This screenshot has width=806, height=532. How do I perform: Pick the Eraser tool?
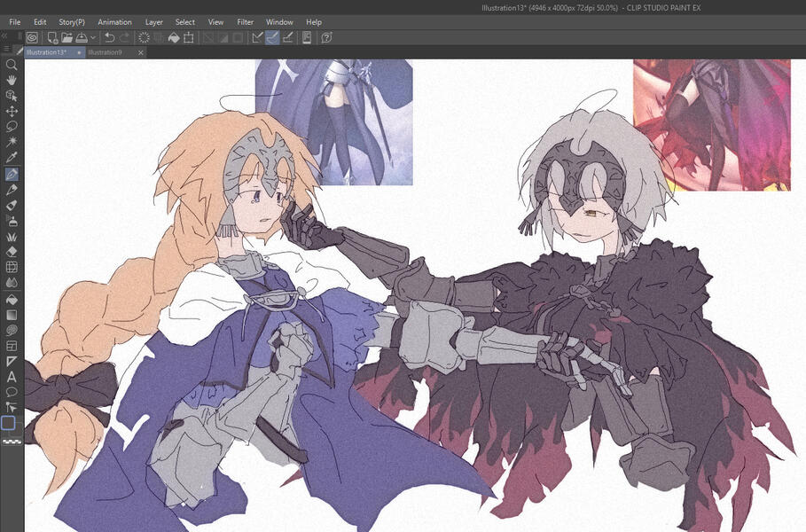tap(12, 252)
